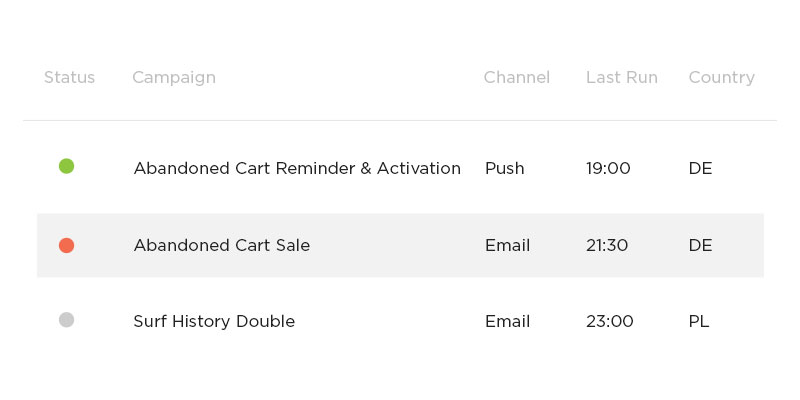This screenshot has width=800, height=400.
Task: Sort by the Channel column header
Action: (x=516, y=78)
